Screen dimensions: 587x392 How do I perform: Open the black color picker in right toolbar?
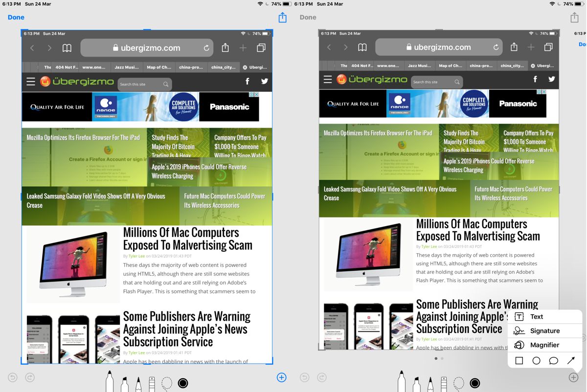474,383
